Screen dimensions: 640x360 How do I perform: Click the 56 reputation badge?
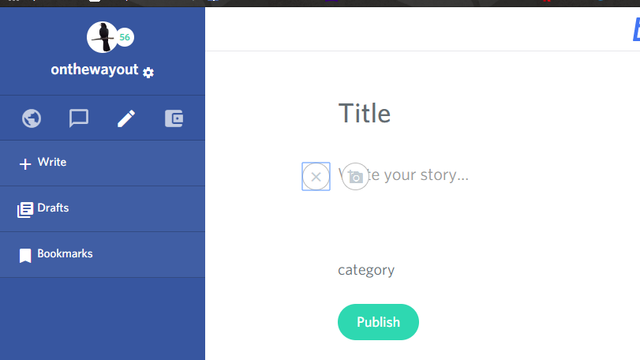tap(124, 37)
